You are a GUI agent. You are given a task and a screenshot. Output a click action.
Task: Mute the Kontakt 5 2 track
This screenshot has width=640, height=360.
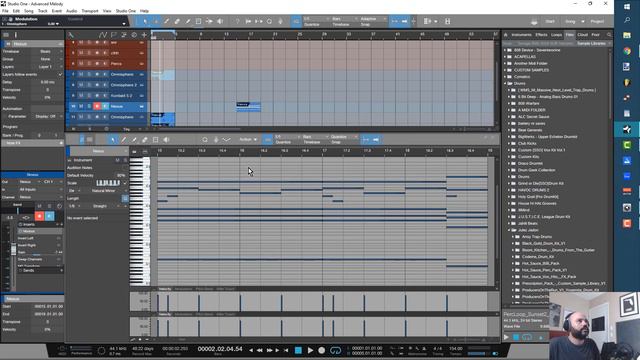pos(81,96)
